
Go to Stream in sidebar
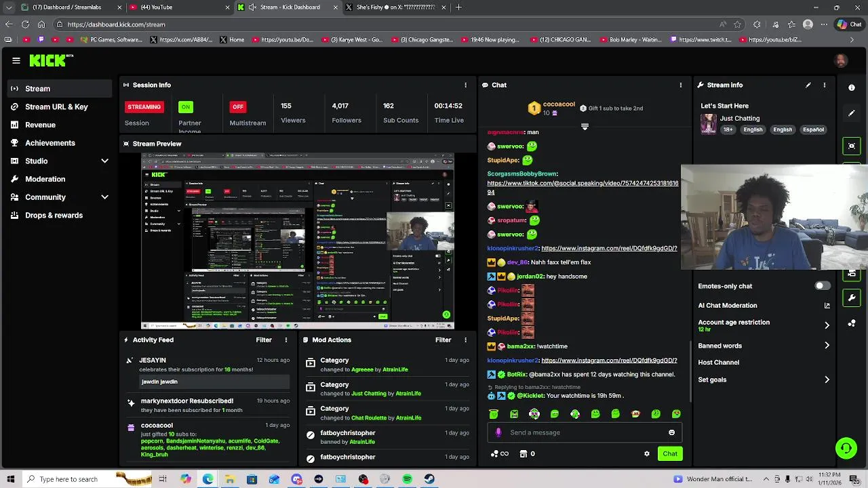click(60, 89)
